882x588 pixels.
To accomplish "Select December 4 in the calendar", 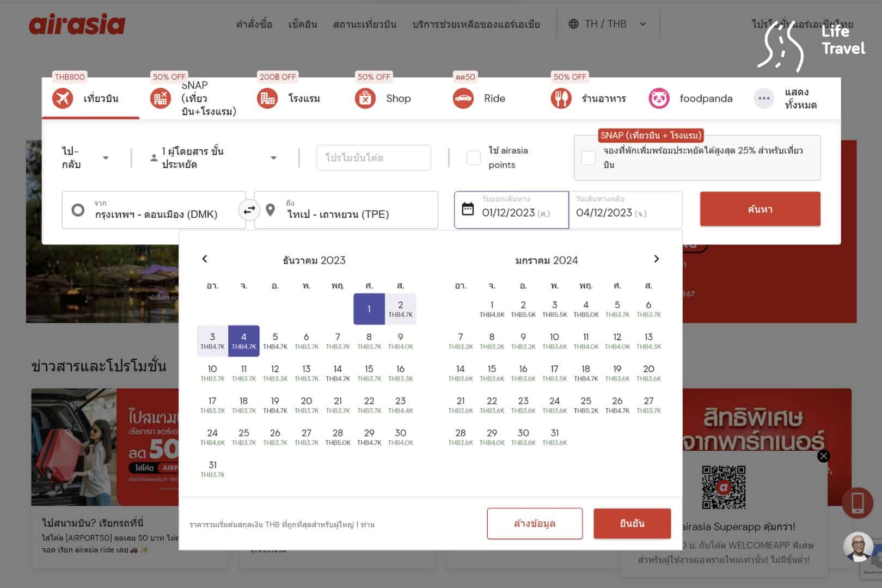I will [x=244, y=341].
